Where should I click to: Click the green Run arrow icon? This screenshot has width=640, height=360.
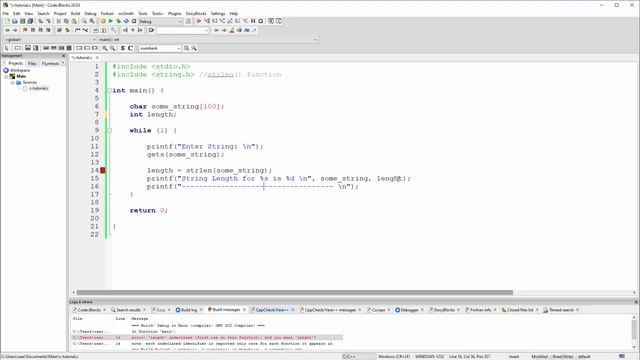tap(111, 21)
